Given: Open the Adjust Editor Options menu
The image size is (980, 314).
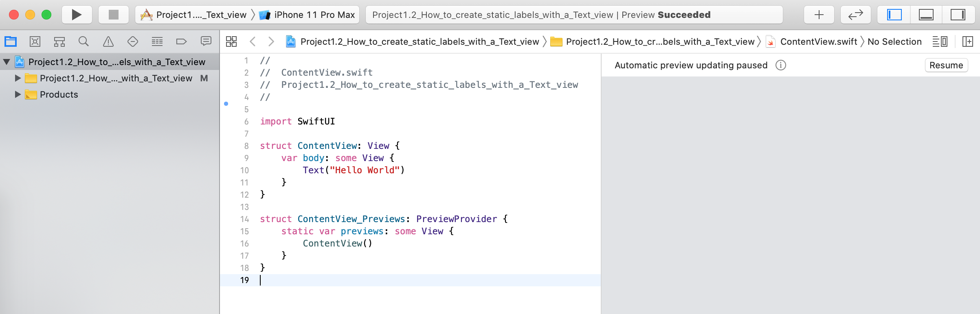Looking at the screenshot, I should 940,41.
